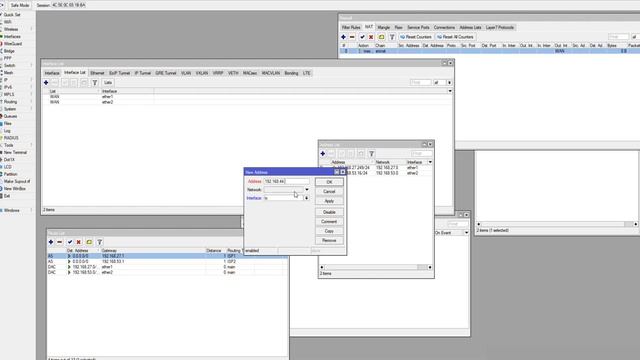This screenshot has height=360, width=640.
Task: Open filter funnel in Address List window
Action: [x=371, y=153]
